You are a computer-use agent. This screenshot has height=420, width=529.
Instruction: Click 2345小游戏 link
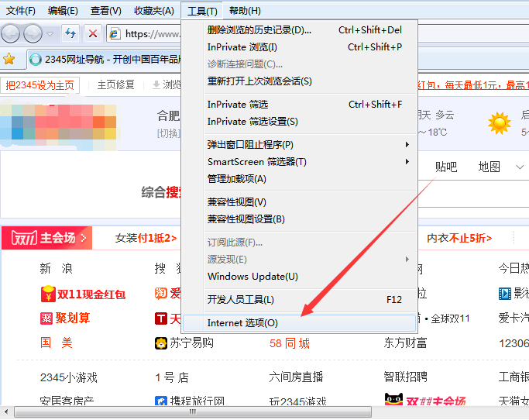pos(68,377)
